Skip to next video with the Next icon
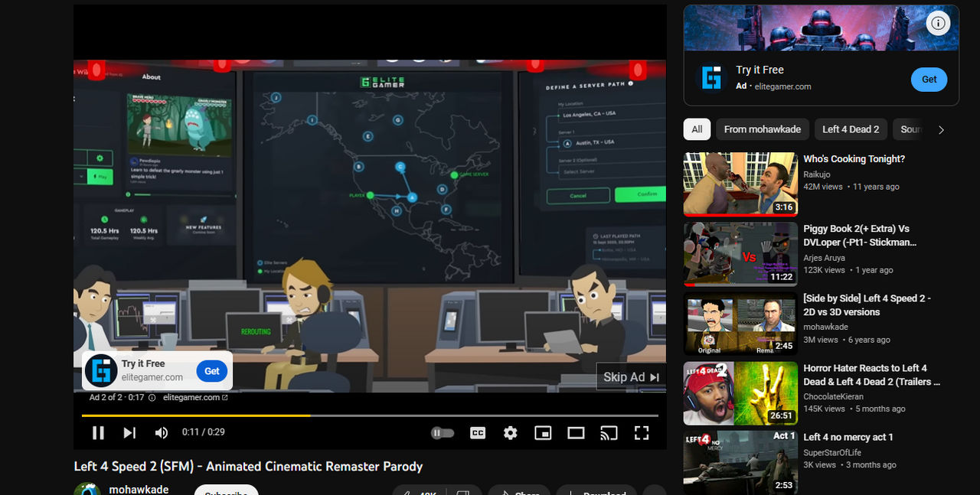980x495 pixels. [x=129, y=433]
